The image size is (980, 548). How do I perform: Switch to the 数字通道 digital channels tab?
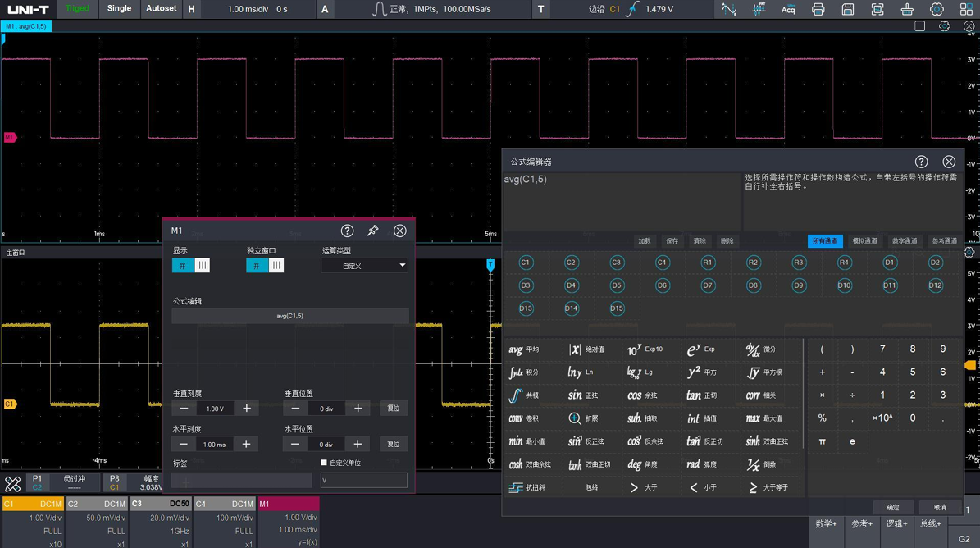[x=905, y=241]
